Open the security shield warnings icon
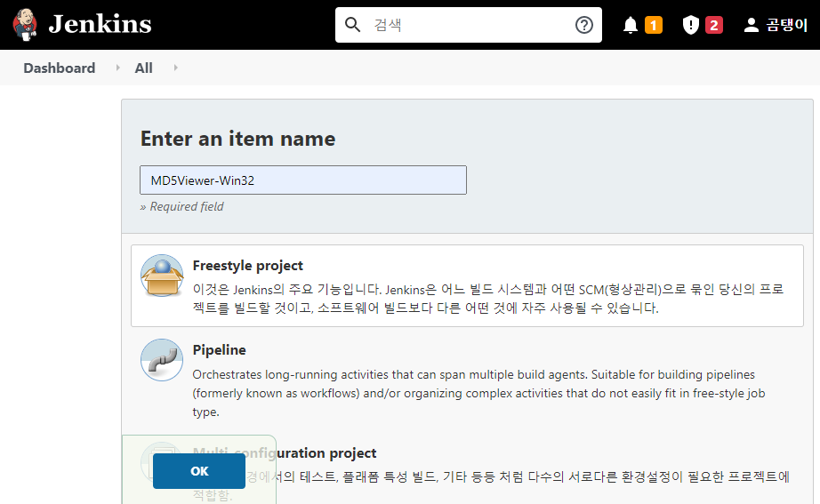The height and width of the screenshot is (504, 820). [x=691, y=25]
